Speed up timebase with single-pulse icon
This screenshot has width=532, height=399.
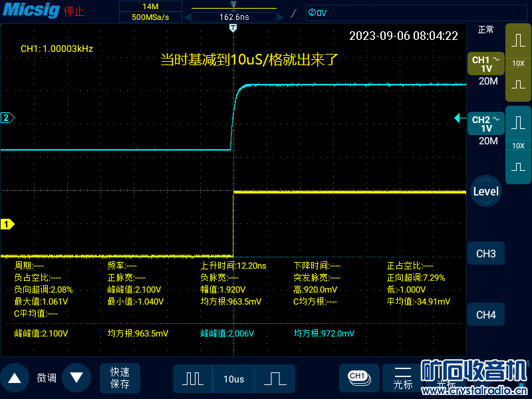(275, 378)
